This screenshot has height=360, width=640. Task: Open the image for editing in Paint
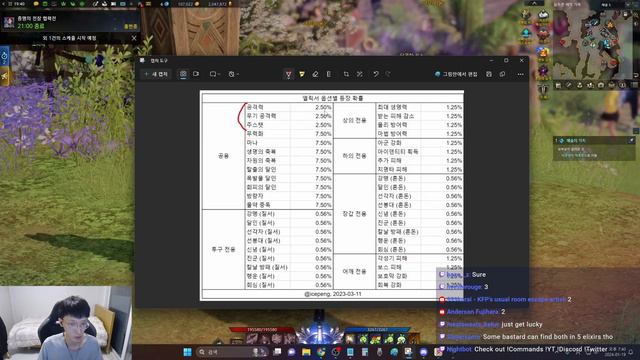(456, 74)
